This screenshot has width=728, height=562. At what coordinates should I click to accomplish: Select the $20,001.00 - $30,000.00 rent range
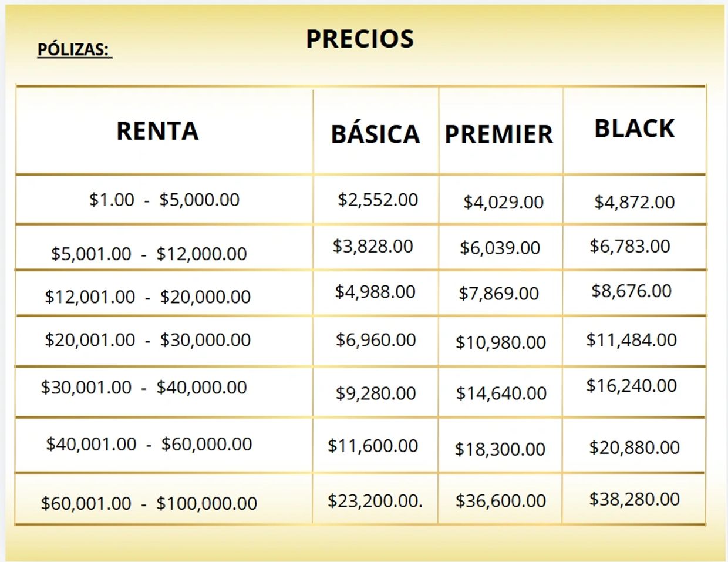[x=148, y=340]
